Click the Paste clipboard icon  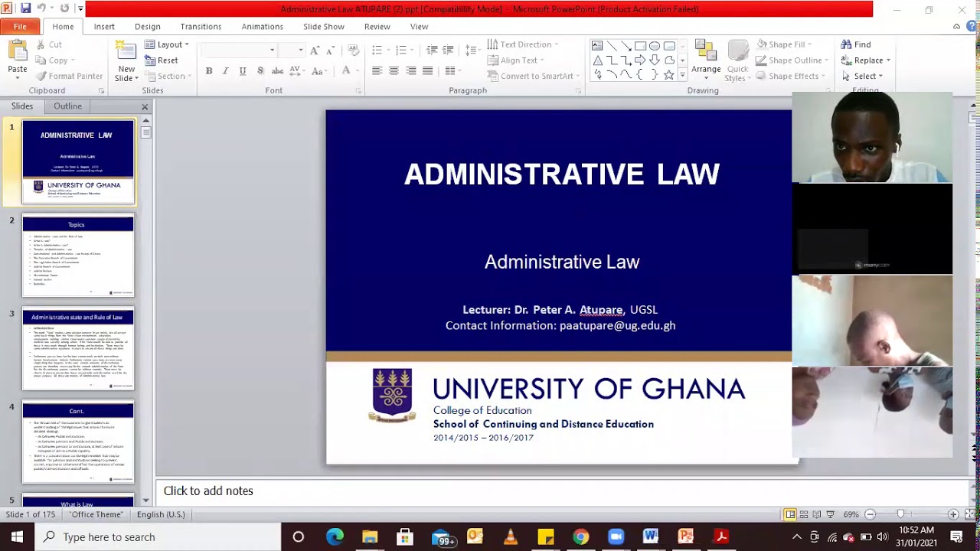coord(18,51)
